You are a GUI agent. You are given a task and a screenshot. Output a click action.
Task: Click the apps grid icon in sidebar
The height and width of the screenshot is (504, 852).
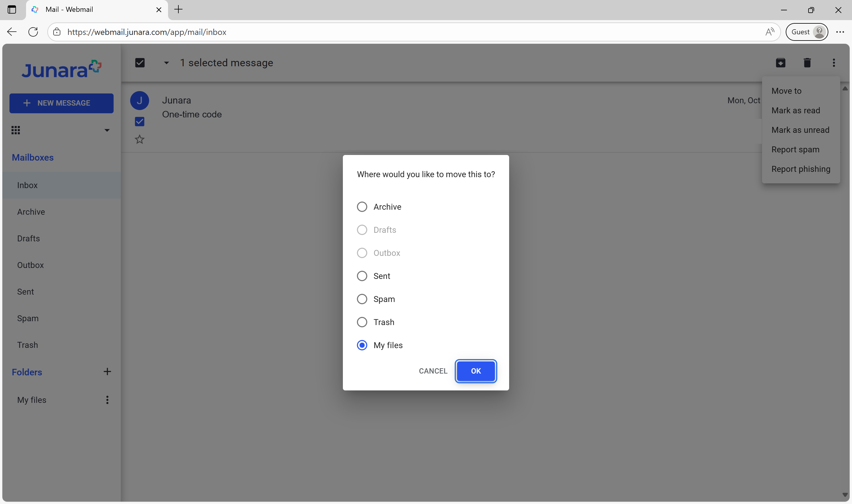pyautogui.click(x=16, y=130)
